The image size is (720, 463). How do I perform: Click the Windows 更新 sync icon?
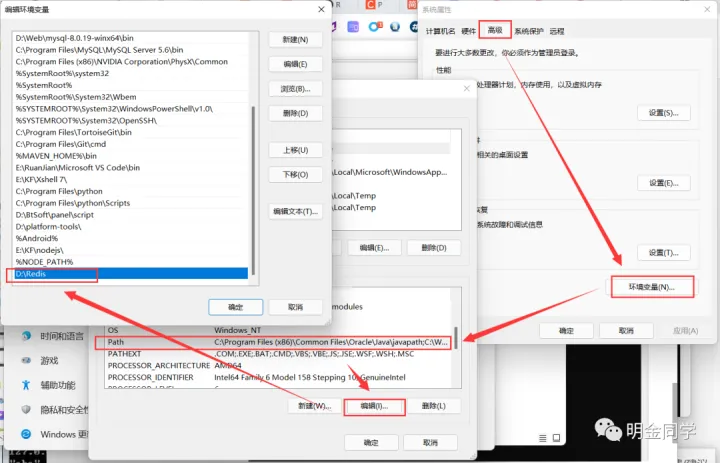(25, 434)
